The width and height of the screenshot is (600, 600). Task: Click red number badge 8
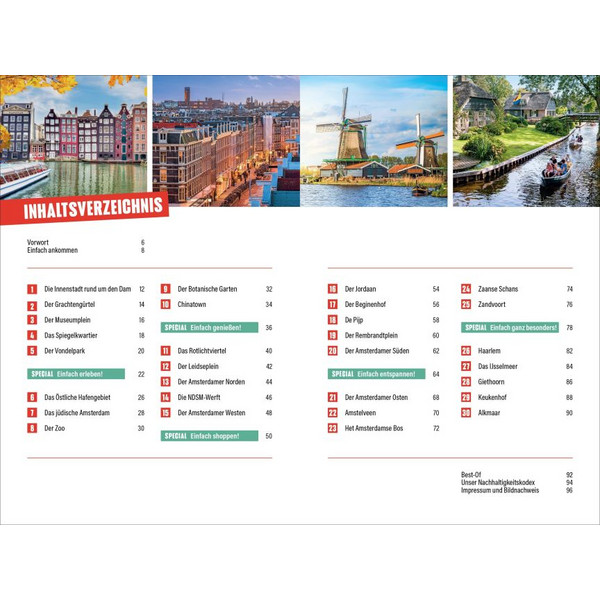point(32,428)
